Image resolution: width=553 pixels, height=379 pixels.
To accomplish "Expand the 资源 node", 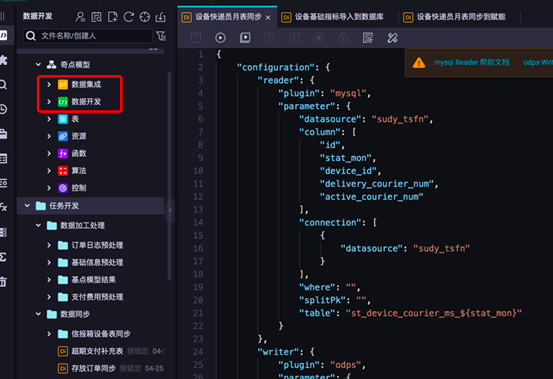I will click(49, 136).
